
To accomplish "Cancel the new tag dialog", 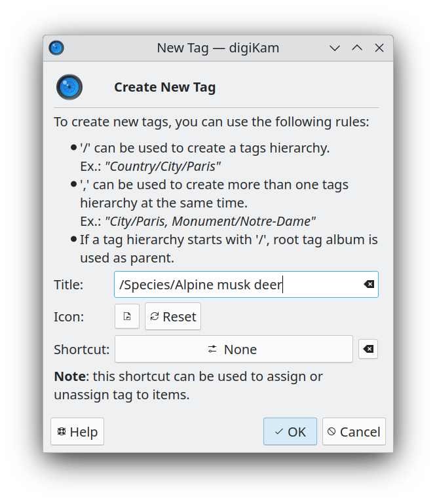I will point(354,431).
